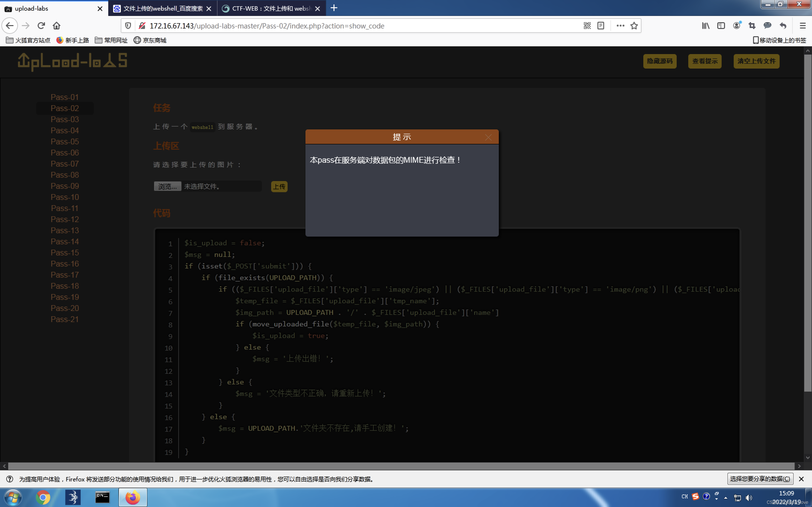Select Pass-05 in the sidebar
Screen dimensions: 812x507
tap(65, 141)
